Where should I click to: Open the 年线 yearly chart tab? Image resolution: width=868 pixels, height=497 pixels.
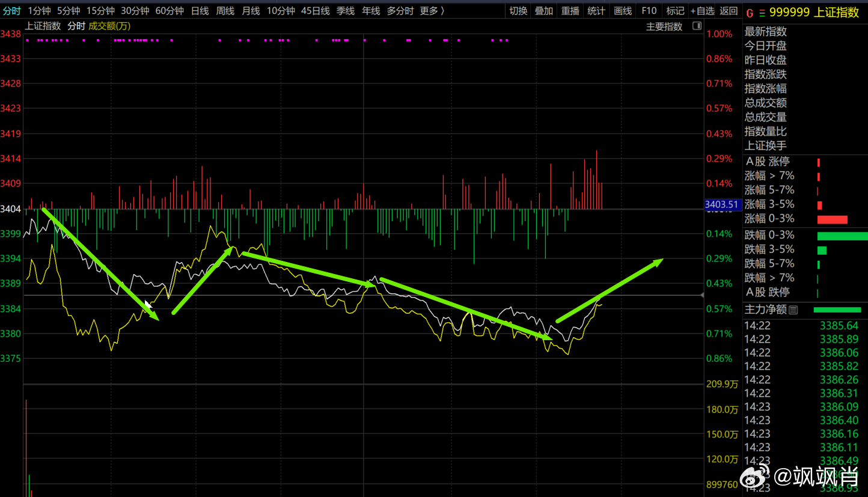371,11
